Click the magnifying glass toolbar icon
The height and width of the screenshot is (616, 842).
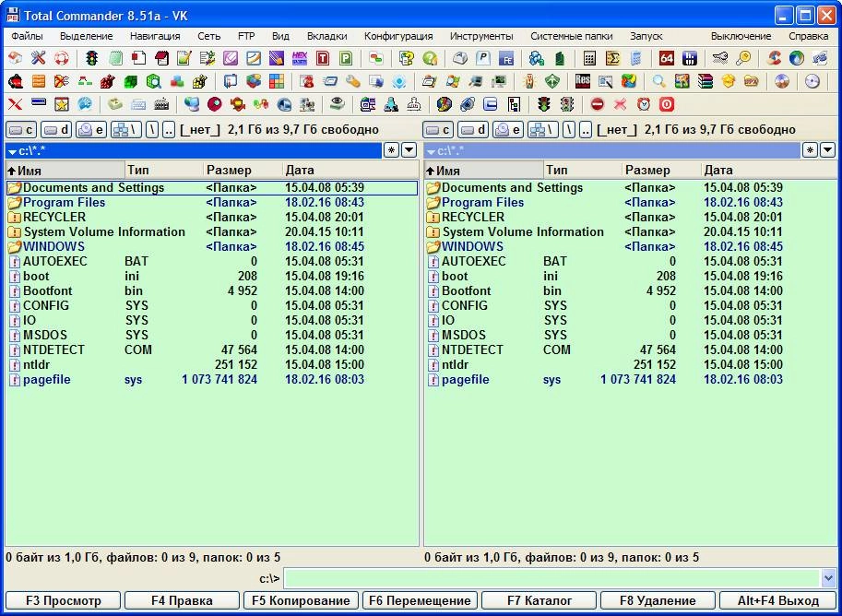tap(658, 81)
